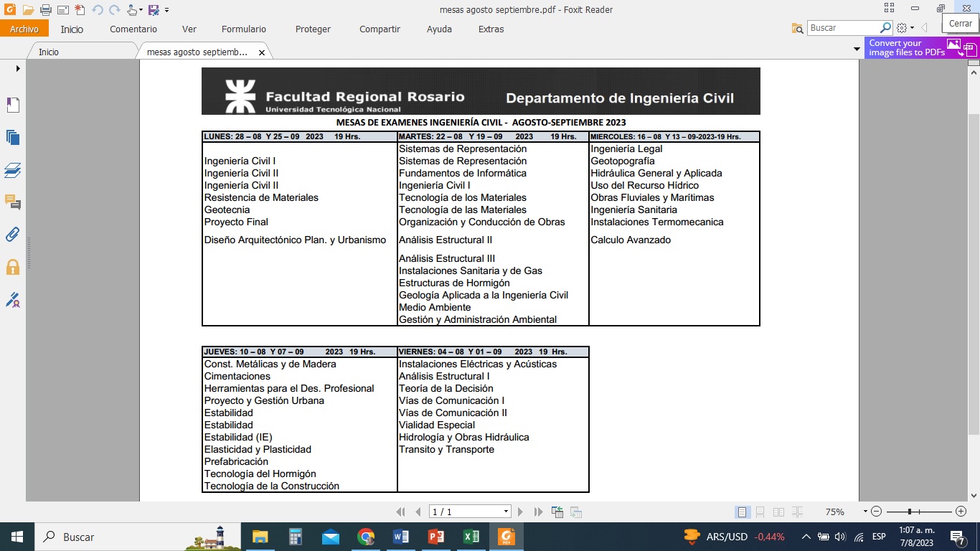The width and height of the screenshot is (980, 551).
Task: Open the Extras ribbon tab
Action: (491, 29)
